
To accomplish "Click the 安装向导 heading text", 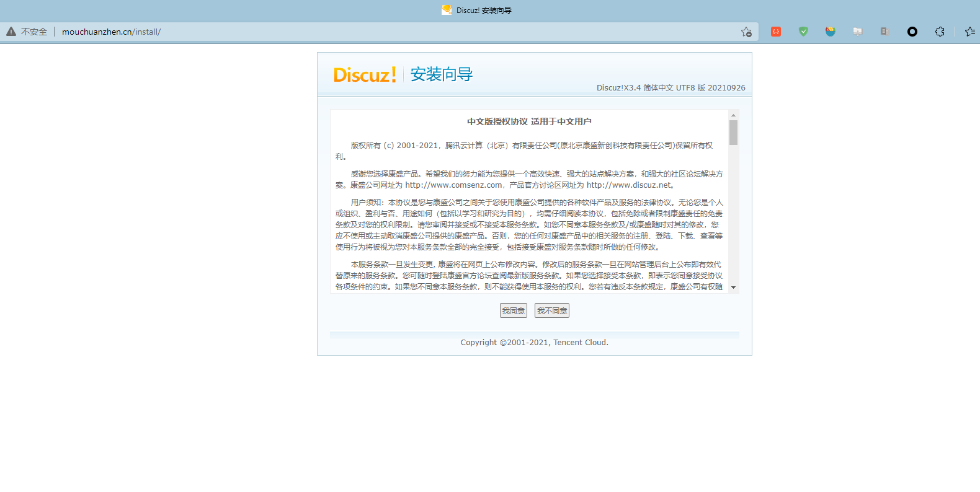I will [442, 74].
